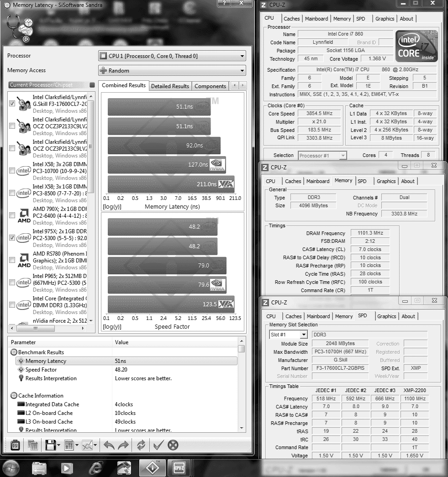Screen dimensions: 448x477
Task: Open the Windows Start orb
Action: 11,468
